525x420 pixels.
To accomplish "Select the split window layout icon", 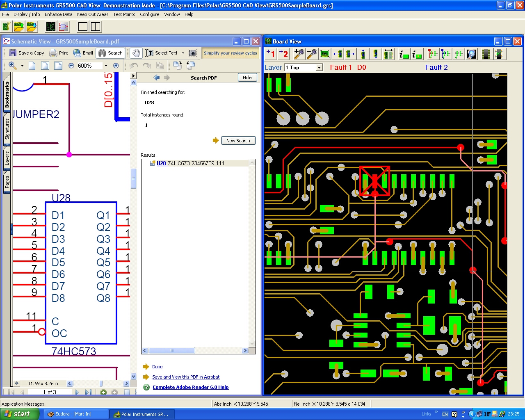I will pyautogui.click(x=96, y=27).
